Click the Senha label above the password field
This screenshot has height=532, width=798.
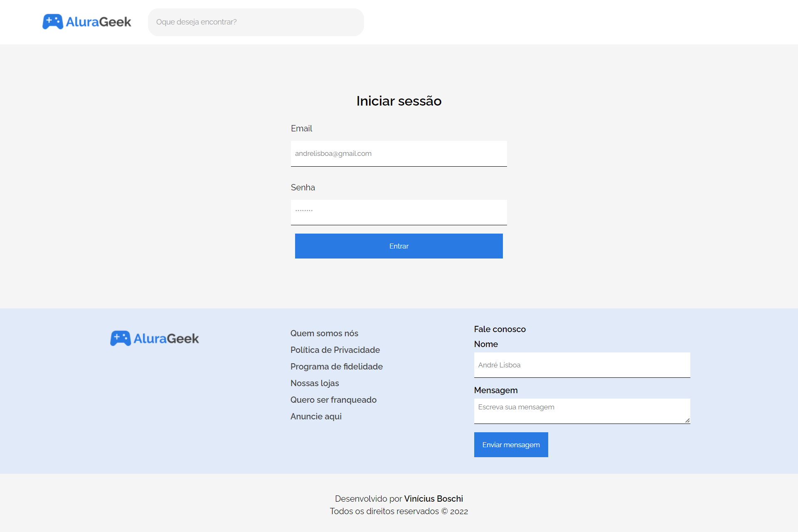click(x=303, y=187)
